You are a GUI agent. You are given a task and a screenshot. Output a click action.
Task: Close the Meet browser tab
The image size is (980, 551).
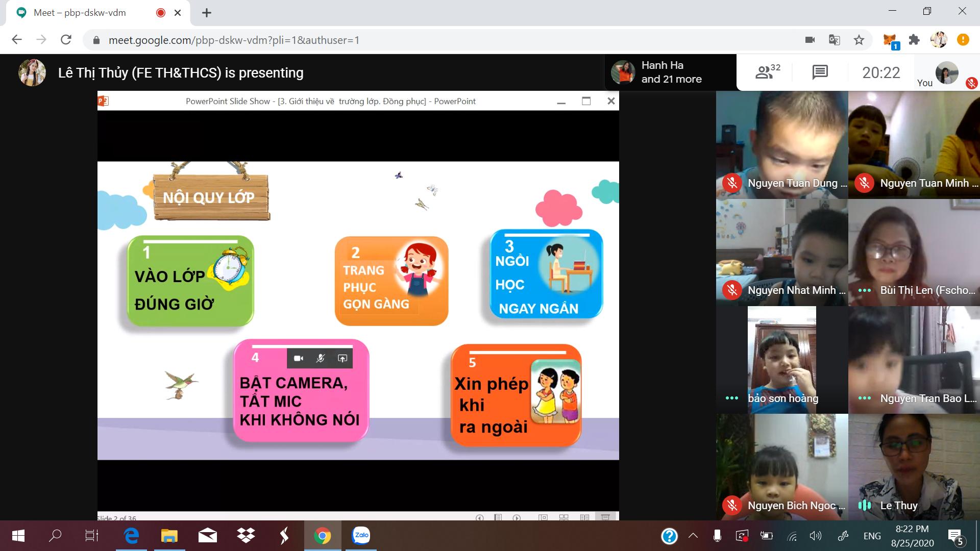coord(178,13)
